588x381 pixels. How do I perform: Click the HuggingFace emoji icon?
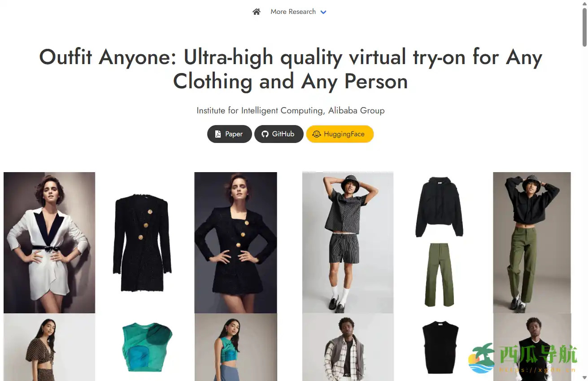click(x=316, y=134)
